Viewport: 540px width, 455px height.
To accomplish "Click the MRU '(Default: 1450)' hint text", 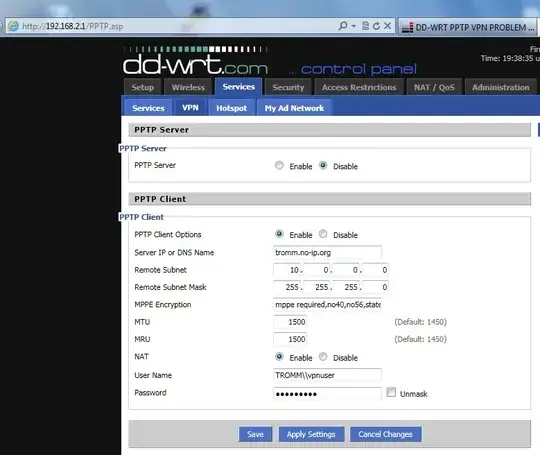I will point(420,339).
